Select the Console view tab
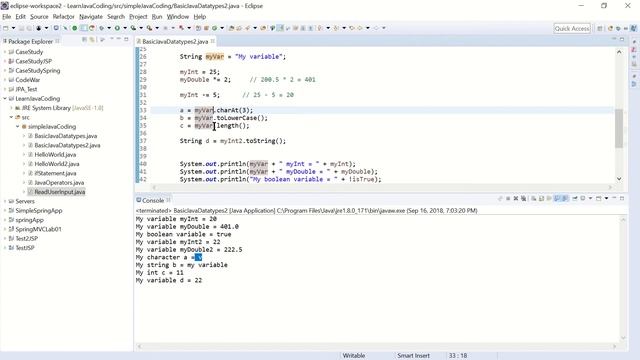Image resolution: width=640 pixels, height=360 pixels. coord(153,200)
